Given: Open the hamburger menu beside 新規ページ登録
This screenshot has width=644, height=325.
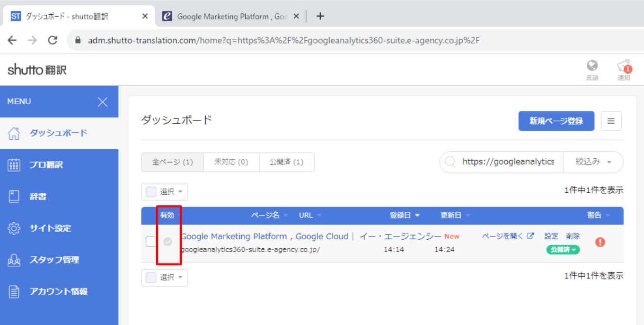Looking at the screenshot, I should pos(611,121).
